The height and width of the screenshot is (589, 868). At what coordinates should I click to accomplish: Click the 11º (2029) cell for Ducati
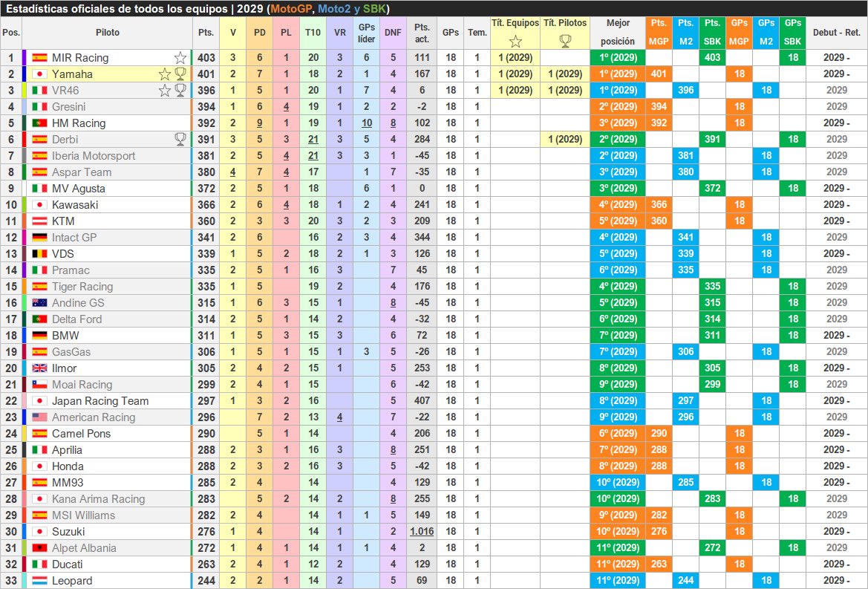[618, 564]
